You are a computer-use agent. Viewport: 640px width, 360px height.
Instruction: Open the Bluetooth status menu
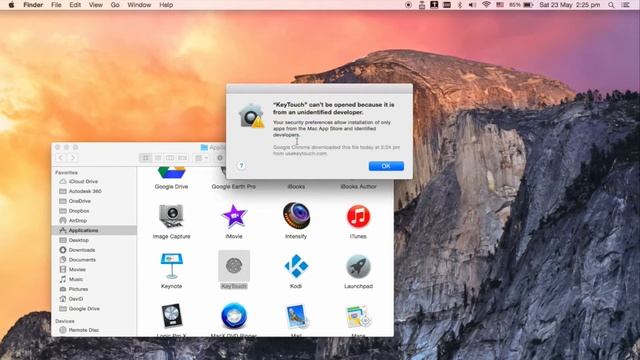(460, 5)
